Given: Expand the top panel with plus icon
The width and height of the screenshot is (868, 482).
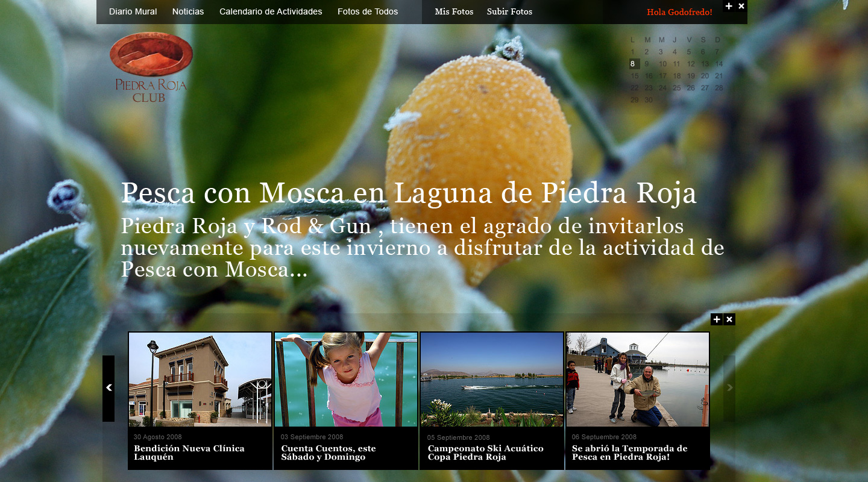Looking at the screenshot, I should click(x=729, y=6).
